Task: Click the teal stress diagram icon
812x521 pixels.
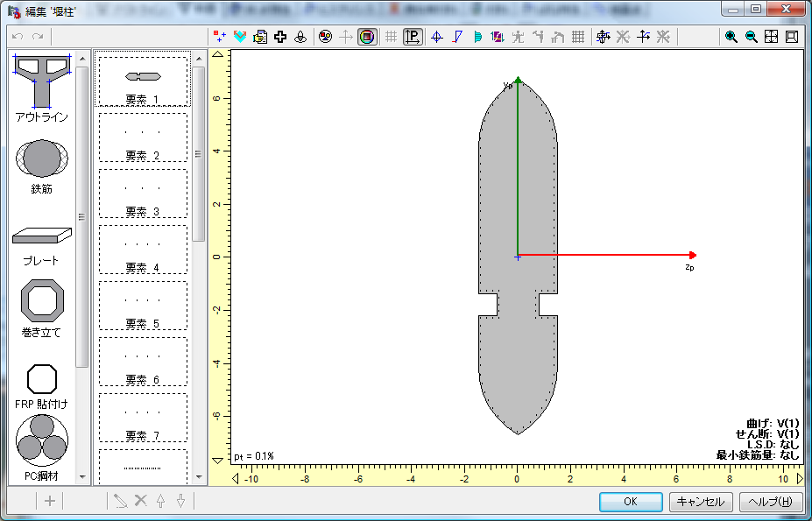Action: pyautogui.click(x=477, y=37)
